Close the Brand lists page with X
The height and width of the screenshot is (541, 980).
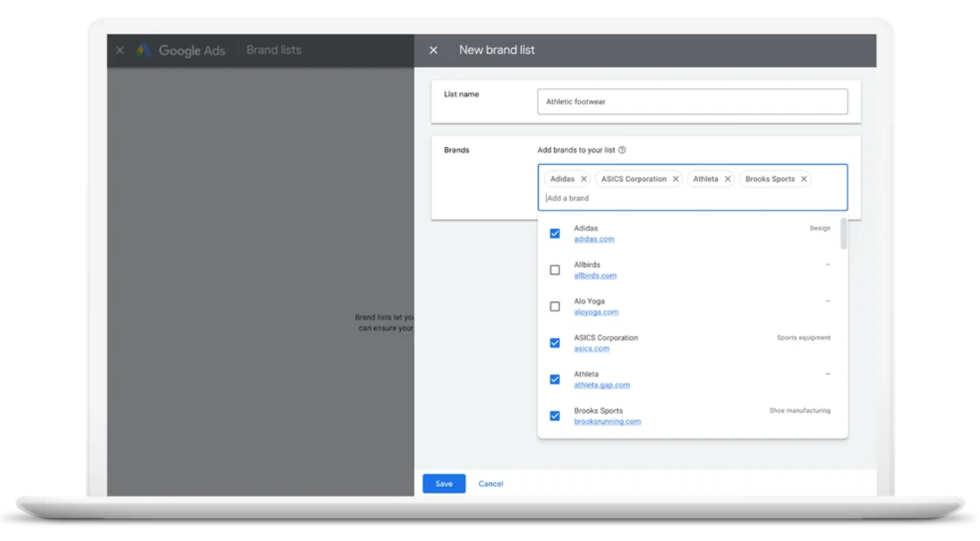coord(120,50)
